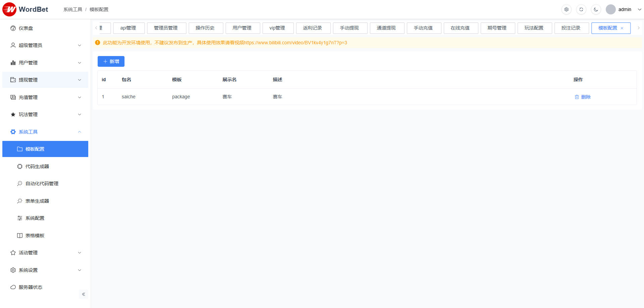The height and width of the screenshot is (308, 644).
Task: Switch to the 投注记录 tab
Action: (571, 28)
